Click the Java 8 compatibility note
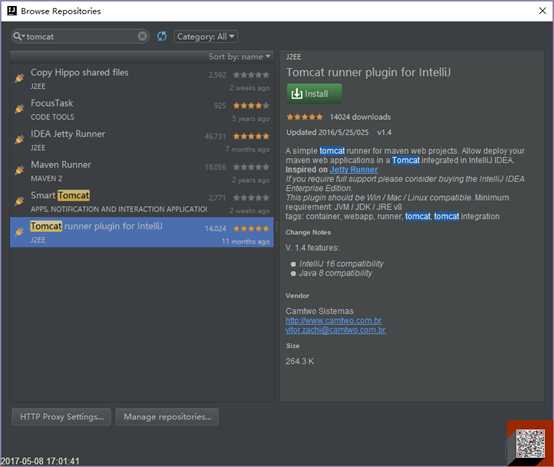The width and height of the screenshot is (554, 467). (x=336, y=273)
